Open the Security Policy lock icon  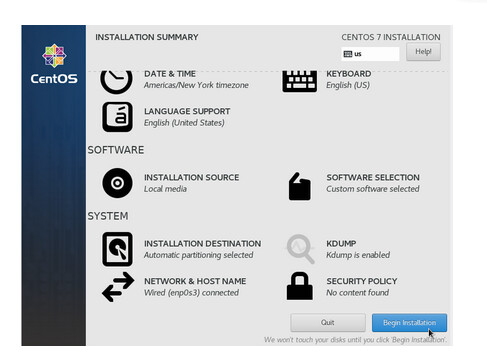300,286
